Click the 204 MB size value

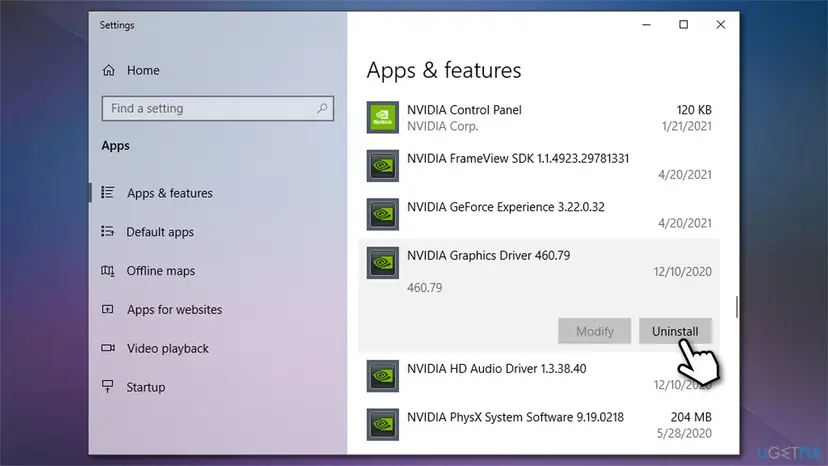click(691, 417)
